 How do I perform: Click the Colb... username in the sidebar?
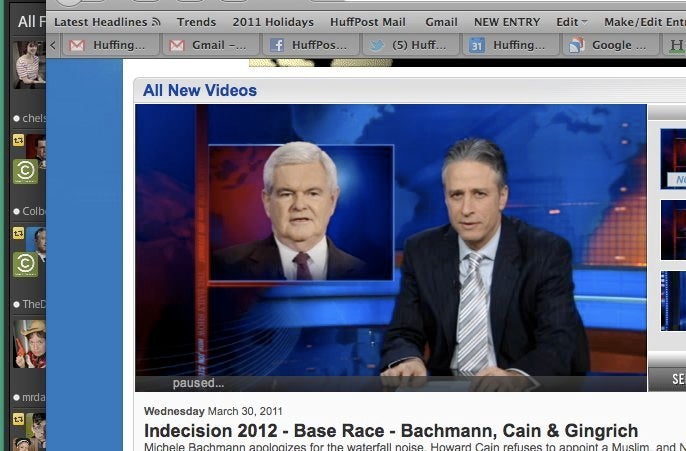tap(34, 211)
